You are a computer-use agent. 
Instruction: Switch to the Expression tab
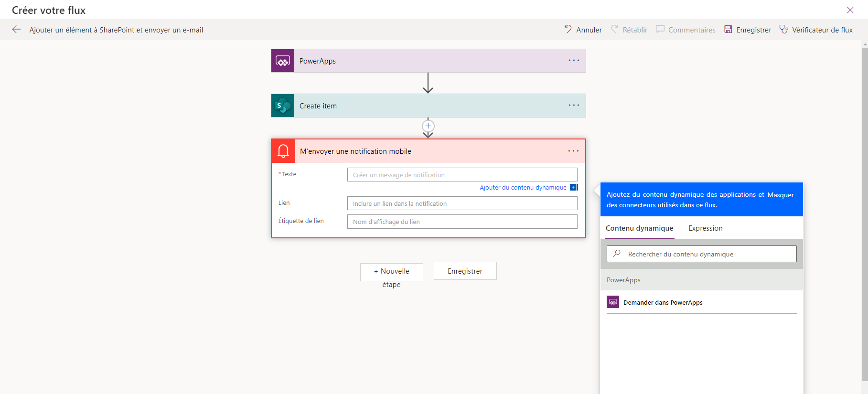pyautogui.click(x=705, y=228)
